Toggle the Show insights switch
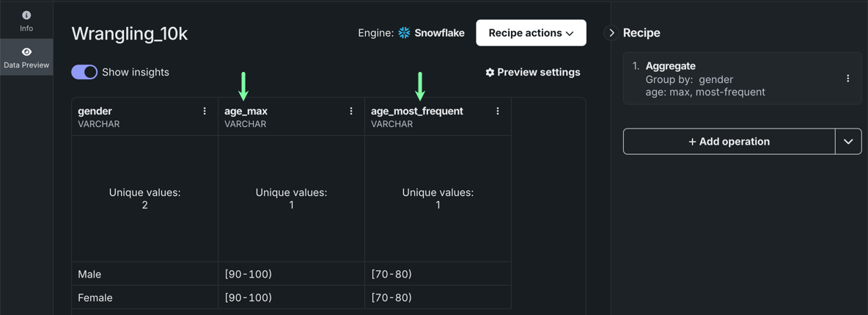This screenshot has width=868, height=315. 84,72
